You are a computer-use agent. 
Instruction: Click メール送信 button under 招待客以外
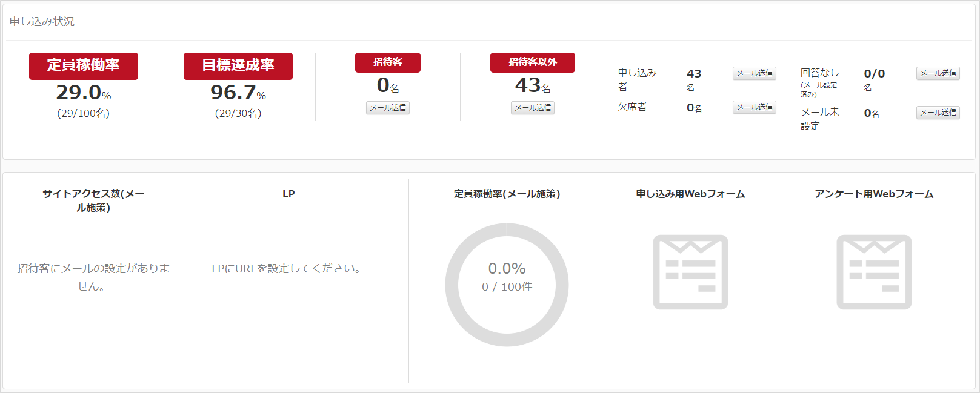(533, 108)
